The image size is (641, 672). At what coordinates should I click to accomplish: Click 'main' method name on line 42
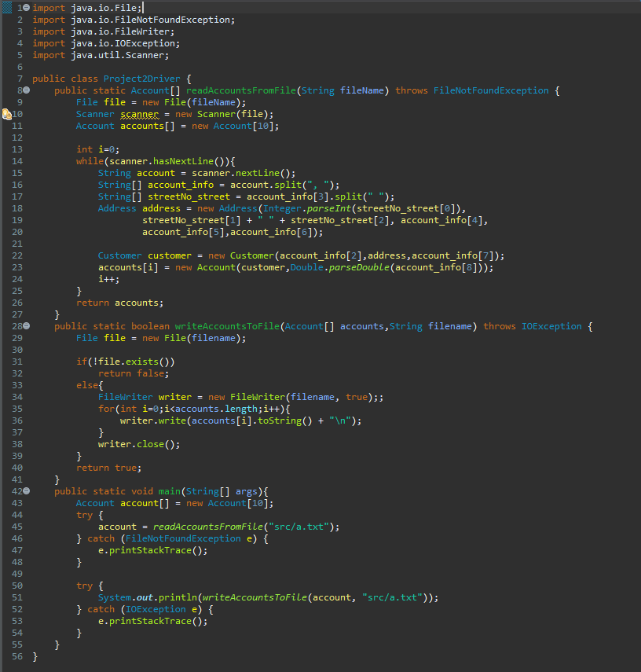(x=169, y=491)
